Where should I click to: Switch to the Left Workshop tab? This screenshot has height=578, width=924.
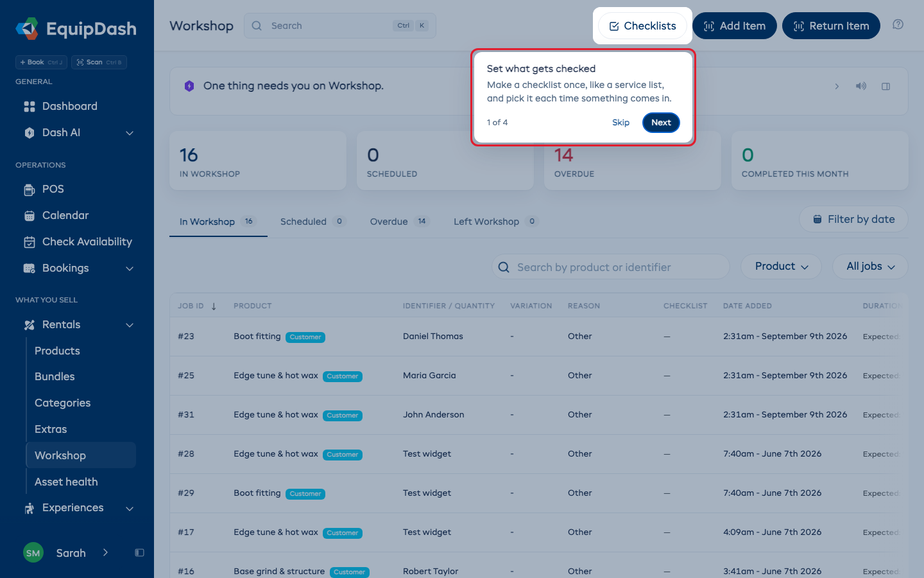495,222
